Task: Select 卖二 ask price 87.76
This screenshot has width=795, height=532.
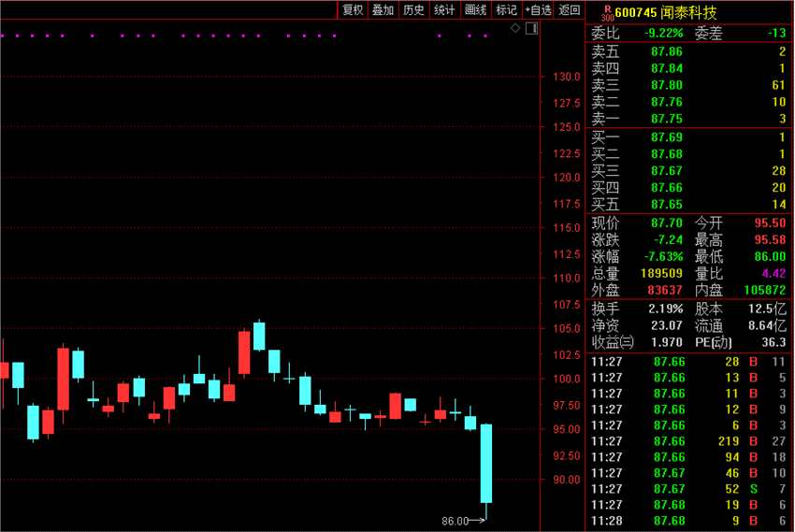Action: tap(667, 101)
